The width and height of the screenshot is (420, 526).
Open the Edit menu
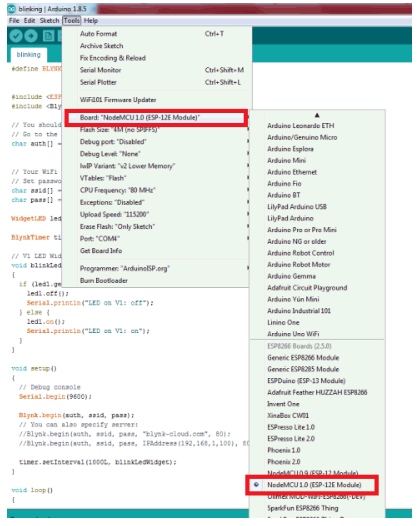(30, 20)
